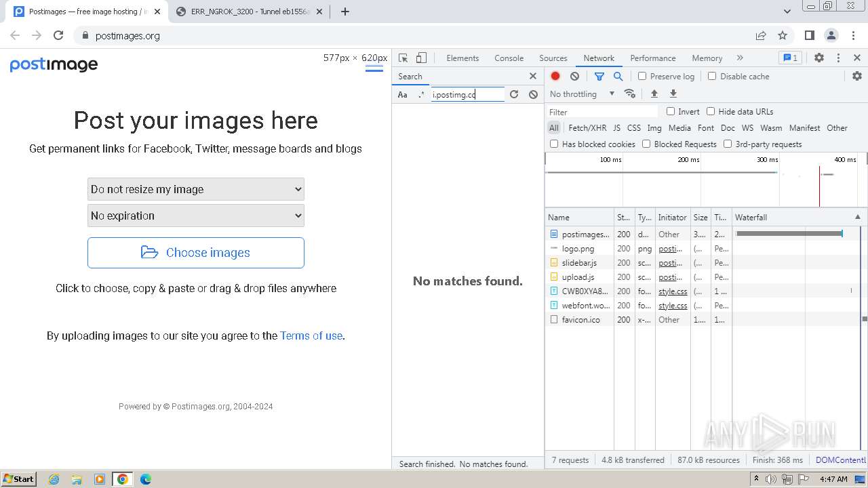Switch to the Console tab

509,58
